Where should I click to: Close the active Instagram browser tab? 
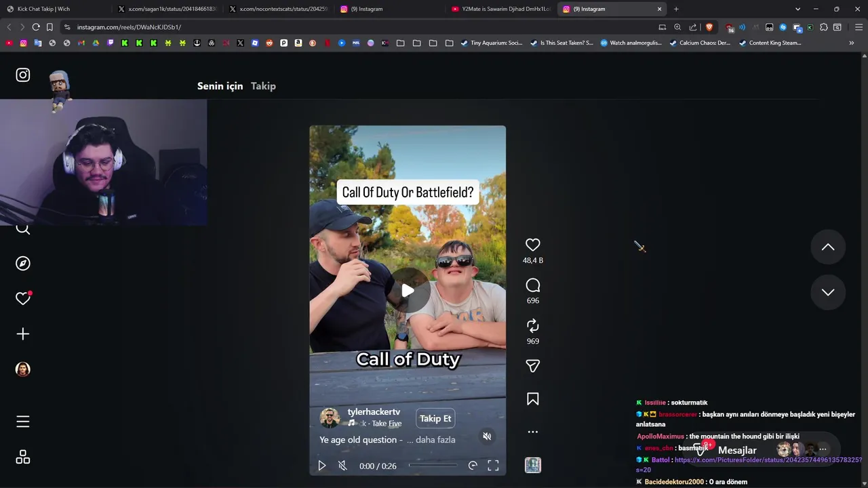coord(659,9)
